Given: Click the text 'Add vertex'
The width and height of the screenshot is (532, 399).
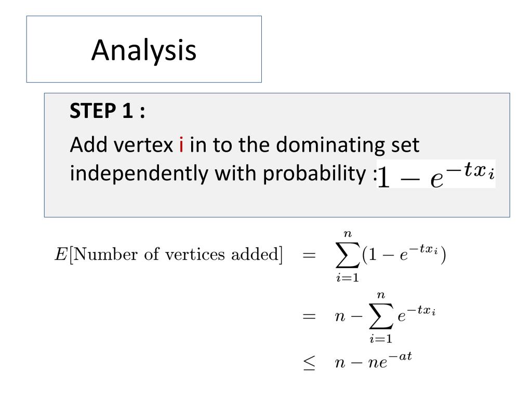Looking at the screenshot, I should (x=122, y=145).
